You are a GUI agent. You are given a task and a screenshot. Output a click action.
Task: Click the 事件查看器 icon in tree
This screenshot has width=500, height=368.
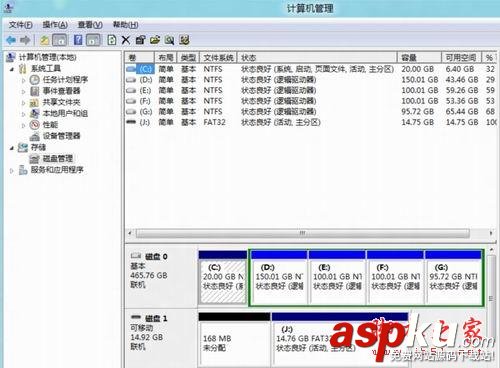coord(35,91)
